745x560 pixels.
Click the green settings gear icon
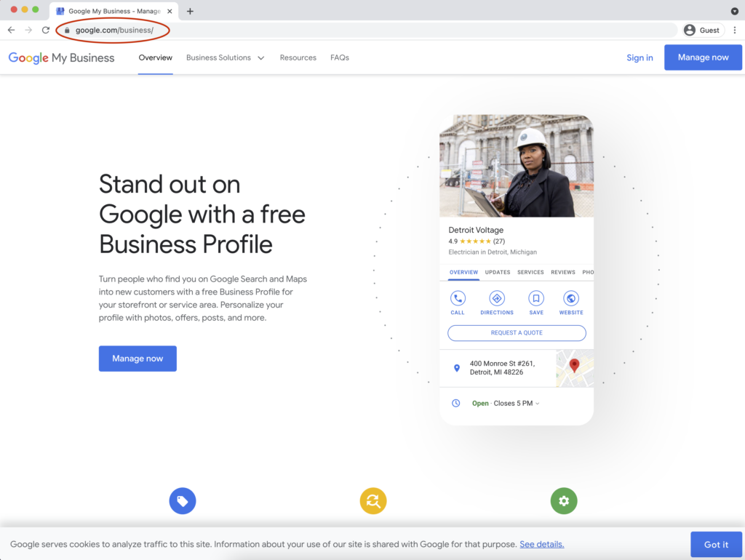tap(564, 500)
